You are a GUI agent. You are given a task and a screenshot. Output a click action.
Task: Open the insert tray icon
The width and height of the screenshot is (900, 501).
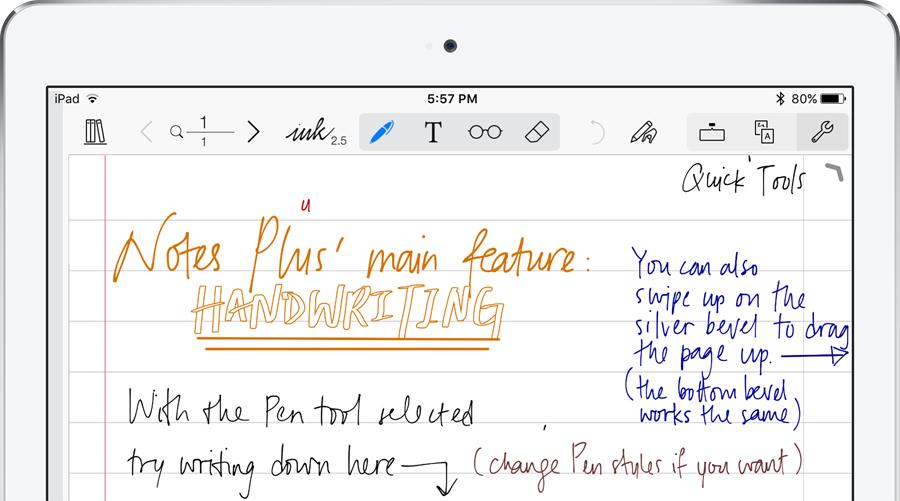click(712, 132)
